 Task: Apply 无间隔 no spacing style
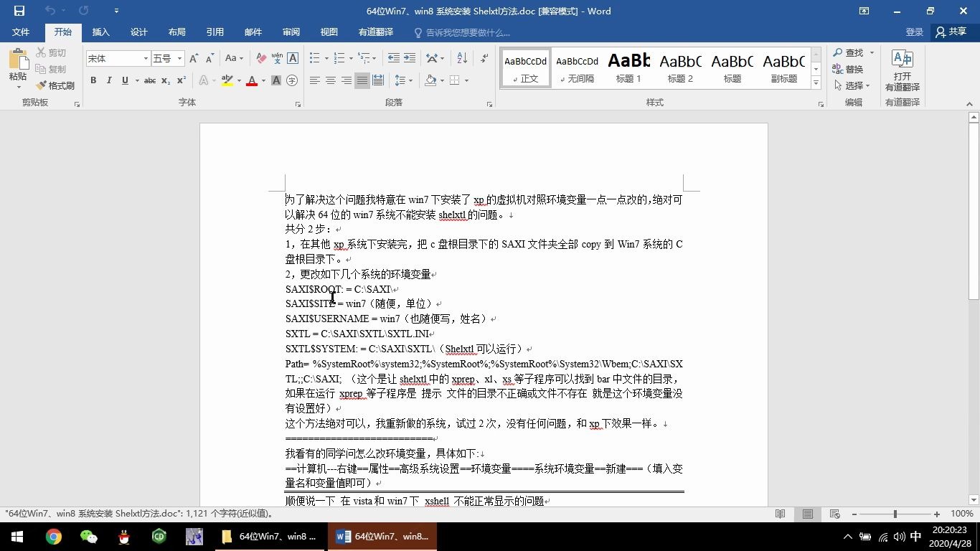(x=578, y=69)
